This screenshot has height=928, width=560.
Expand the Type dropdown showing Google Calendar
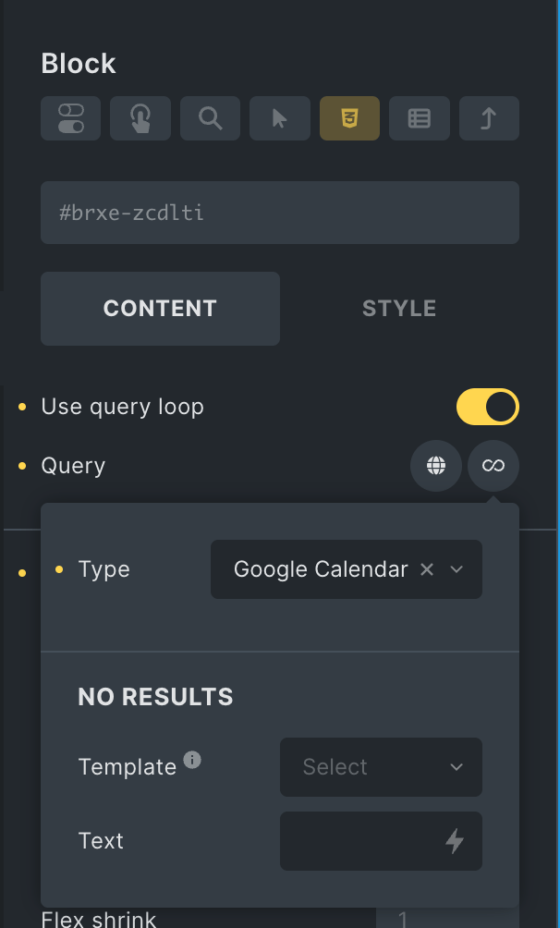click(x=456, y=569)
